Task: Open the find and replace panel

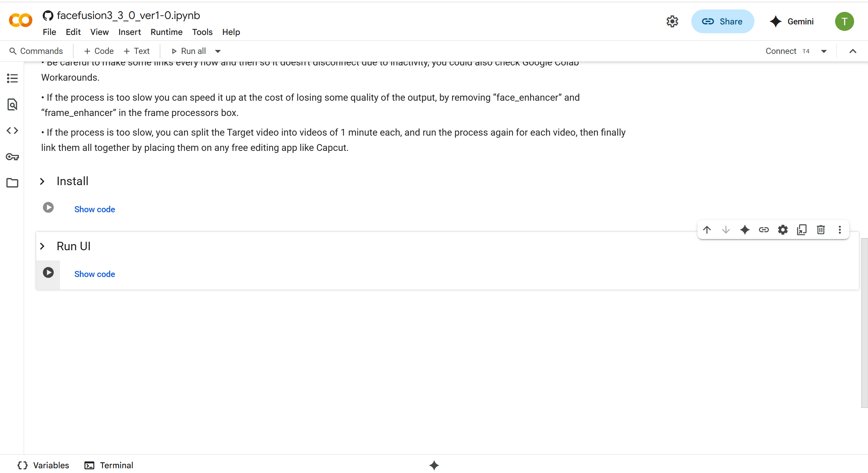Action: point(12,104)
